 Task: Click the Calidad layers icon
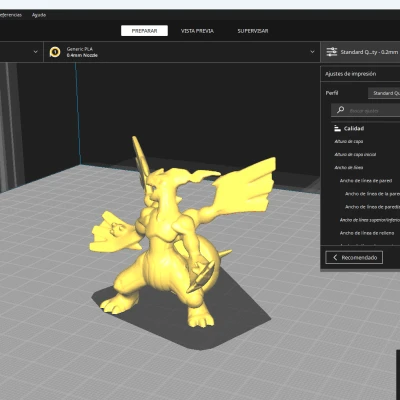[337, 128]
